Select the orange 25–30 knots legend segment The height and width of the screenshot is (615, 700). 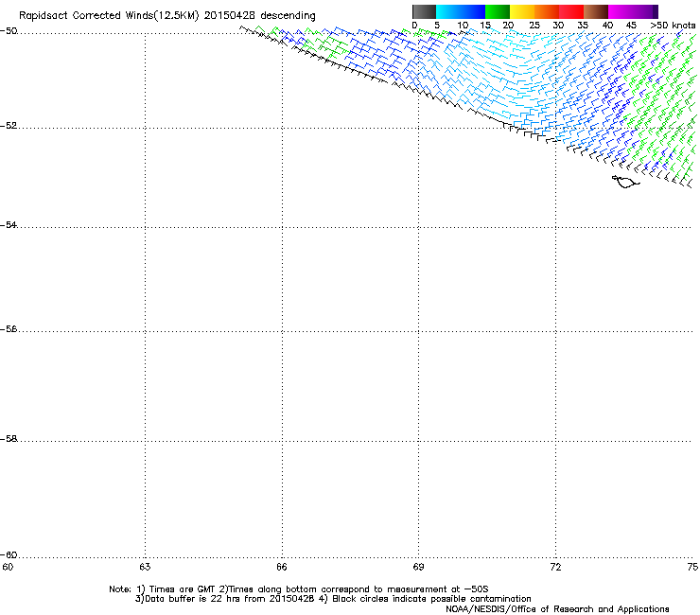[547, 11]
